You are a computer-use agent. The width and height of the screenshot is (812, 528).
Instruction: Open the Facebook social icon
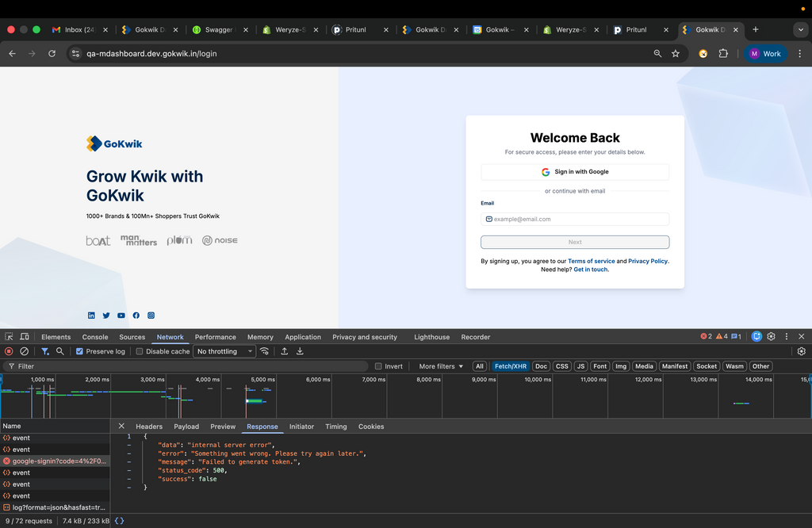[136, 316]
